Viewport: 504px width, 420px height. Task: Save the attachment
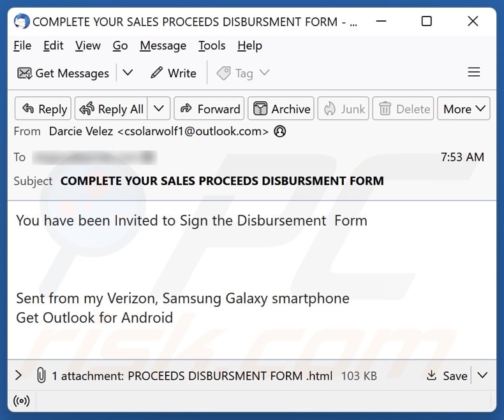pos(448,375)
